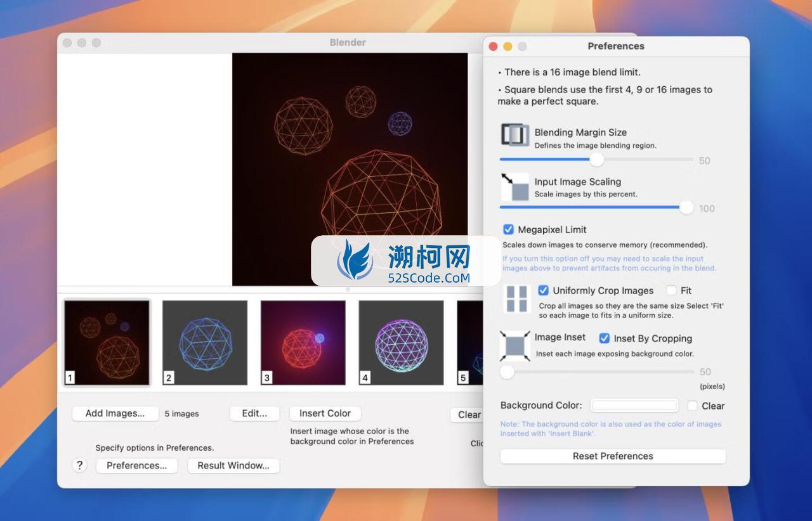Select thumbnail 3 with the red sphere
The image size is (812, 521).
(x=303, y=342)
